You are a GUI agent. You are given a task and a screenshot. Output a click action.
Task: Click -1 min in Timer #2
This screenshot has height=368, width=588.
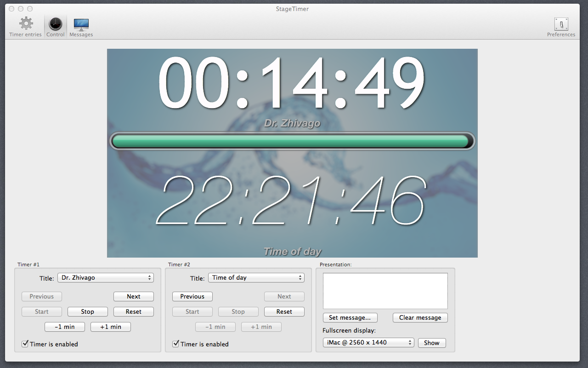pos(215,327)
